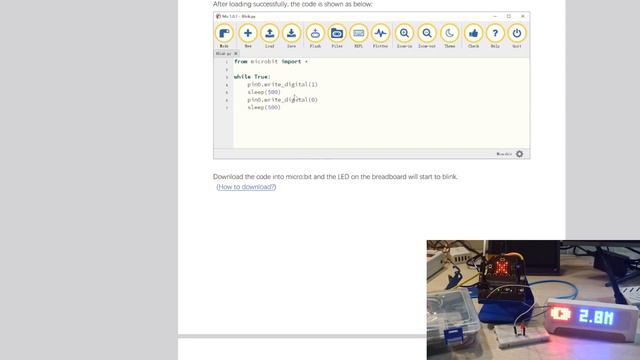The width and height of the screenshot is (640, 360).
Task: Click the Microbit mode label in status bar
Action: point(504,154)
